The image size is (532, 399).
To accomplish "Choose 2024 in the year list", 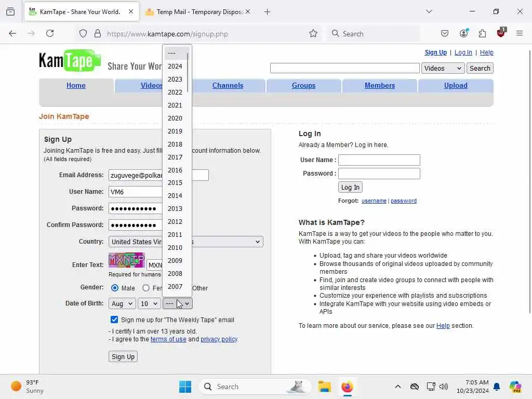I will coord(175,66).
